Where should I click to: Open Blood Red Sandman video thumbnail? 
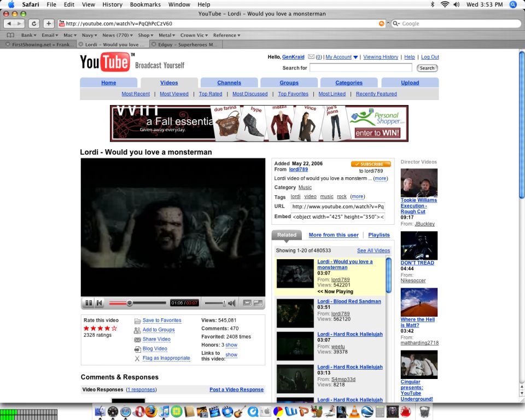pos(295,313)
